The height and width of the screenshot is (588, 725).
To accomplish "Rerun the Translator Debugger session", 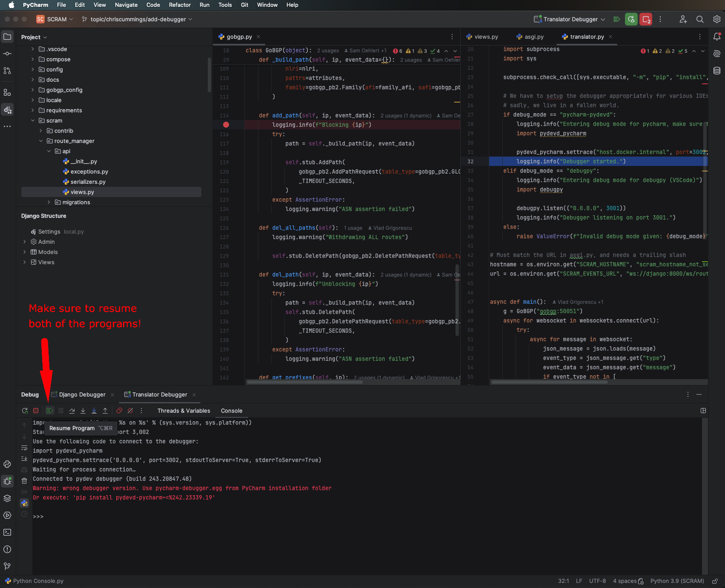I will point(25,411).
